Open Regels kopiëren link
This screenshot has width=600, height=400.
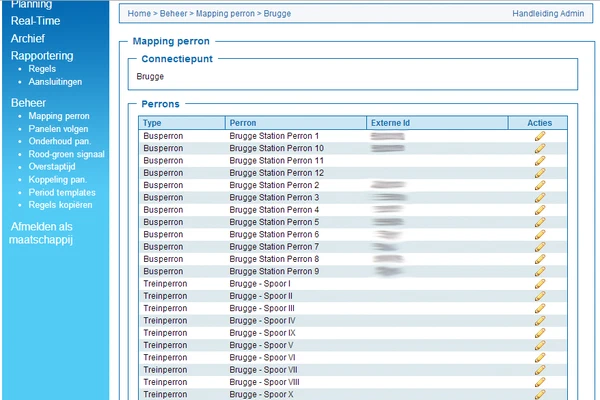click(60, 205)
